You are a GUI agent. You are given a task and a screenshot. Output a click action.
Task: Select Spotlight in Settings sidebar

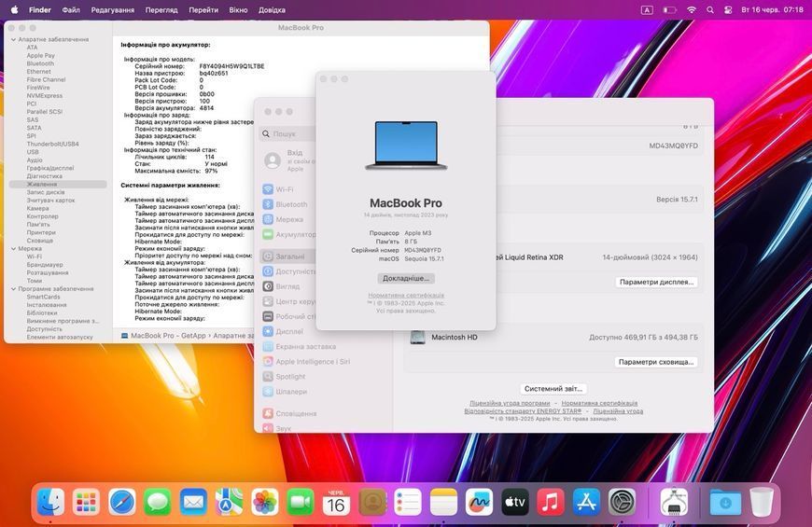tap(290, 376)
